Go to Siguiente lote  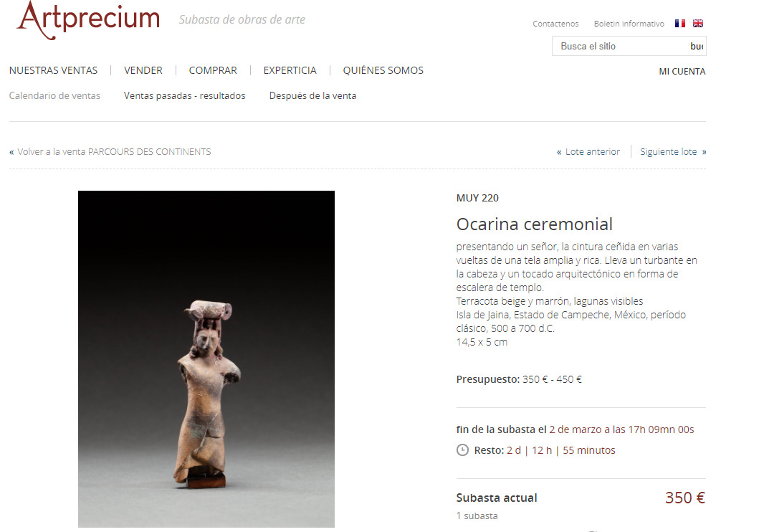pos(673,152)
